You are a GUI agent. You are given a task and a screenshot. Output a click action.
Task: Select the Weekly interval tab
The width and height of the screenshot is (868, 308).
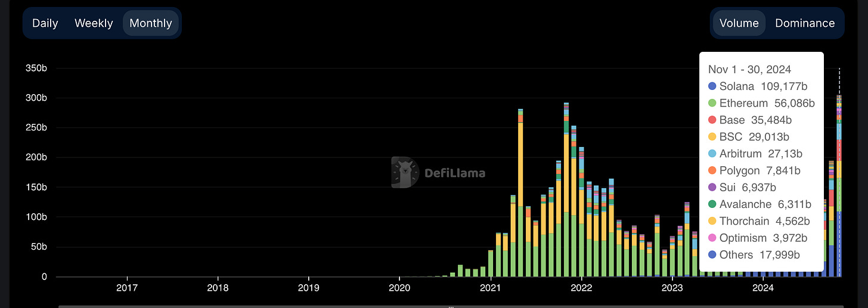[94, 23]
